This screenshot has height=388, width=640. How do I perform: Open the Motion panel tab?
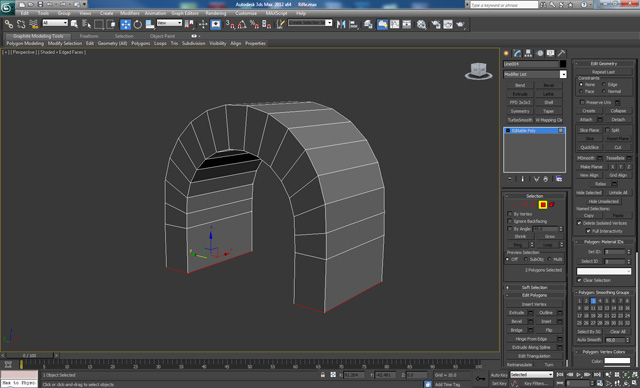click(540, 53)
